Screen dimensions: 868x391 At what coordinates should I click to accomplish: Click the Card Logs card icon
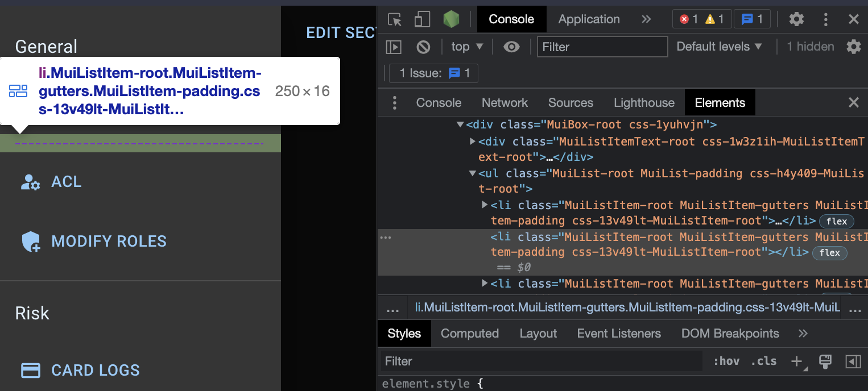point(30,371)
